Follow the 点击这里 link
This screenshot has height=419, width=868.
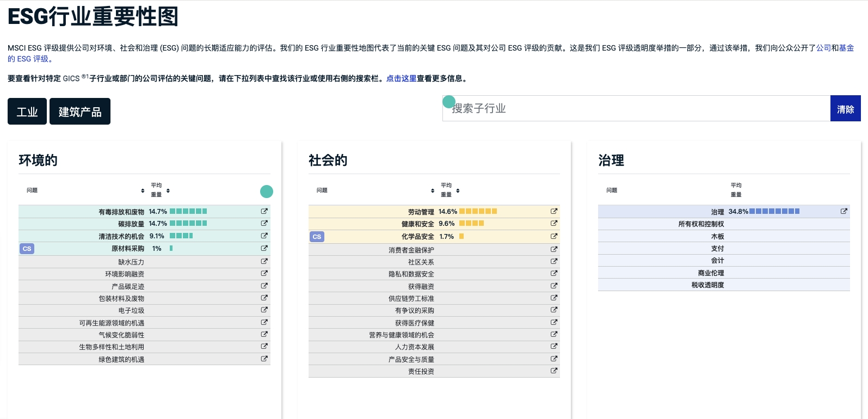[401, 78]
